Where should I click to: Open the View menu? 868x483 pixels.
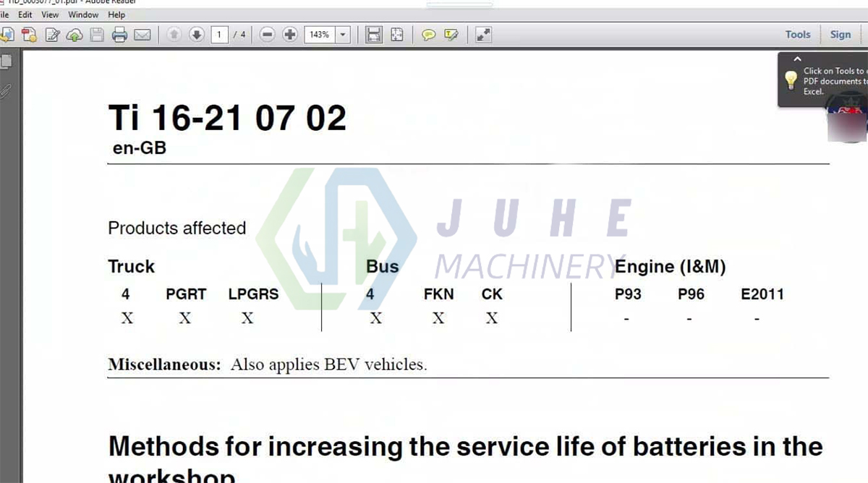[49, 14]
